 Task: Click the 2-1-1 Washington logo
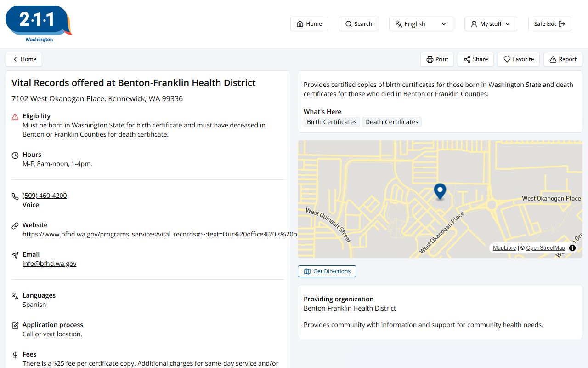pos(39,24)
